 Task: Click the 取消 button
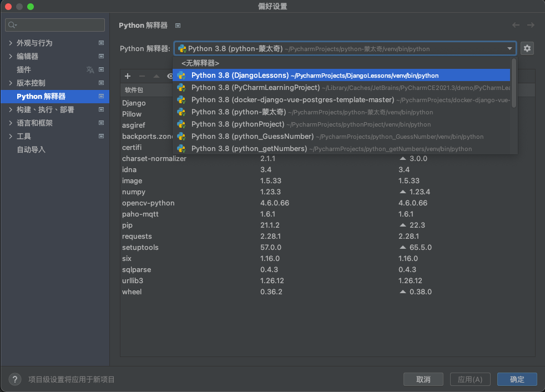coord(423,379)
